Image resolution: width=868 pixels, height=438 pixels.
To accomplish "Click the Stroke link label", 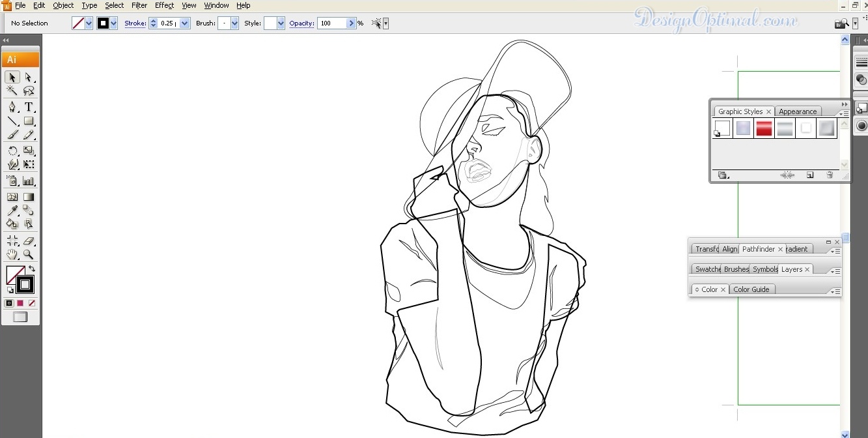I will pos(135,23).
